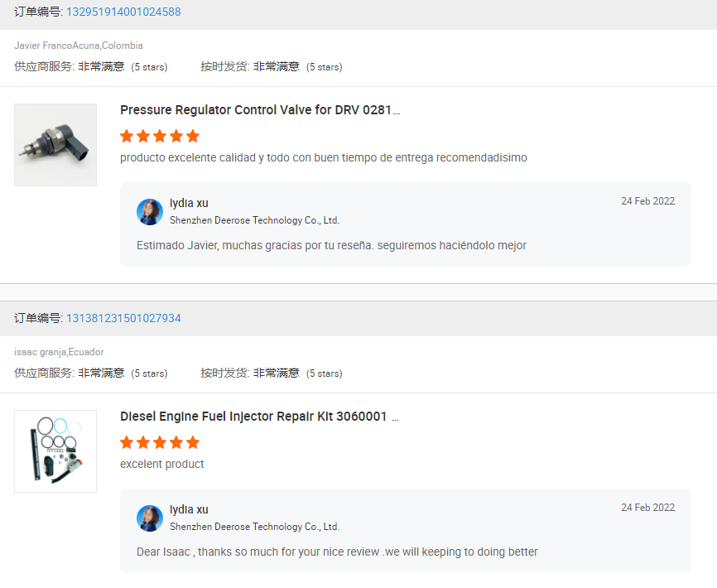Image resolution: width=717 pixels, height=588 pixels.
Task: Click Shenzhen Deerose Technology in the Spanish reply
Action: (x=254, y=220)
